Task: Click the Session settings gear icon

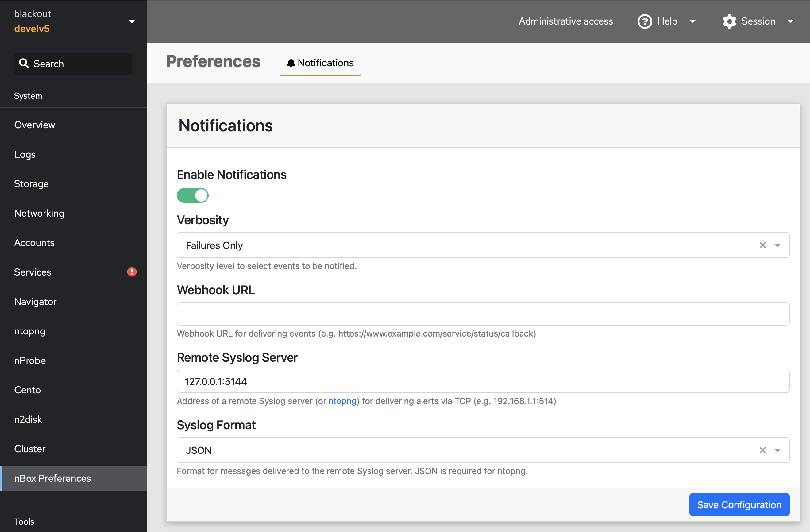Action: pyautogui.click(x=729, y=21)
